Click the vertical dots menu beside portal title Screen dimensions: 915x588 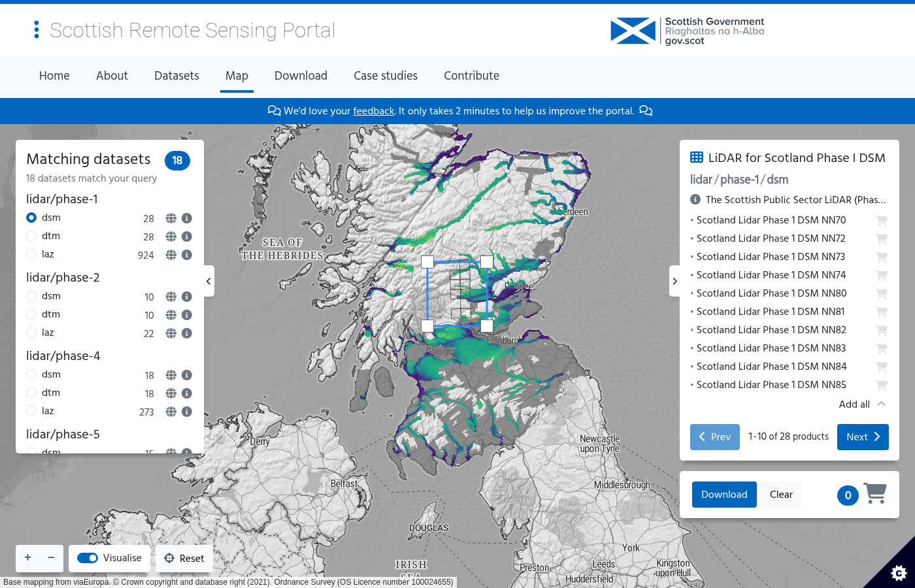(37, 29)
